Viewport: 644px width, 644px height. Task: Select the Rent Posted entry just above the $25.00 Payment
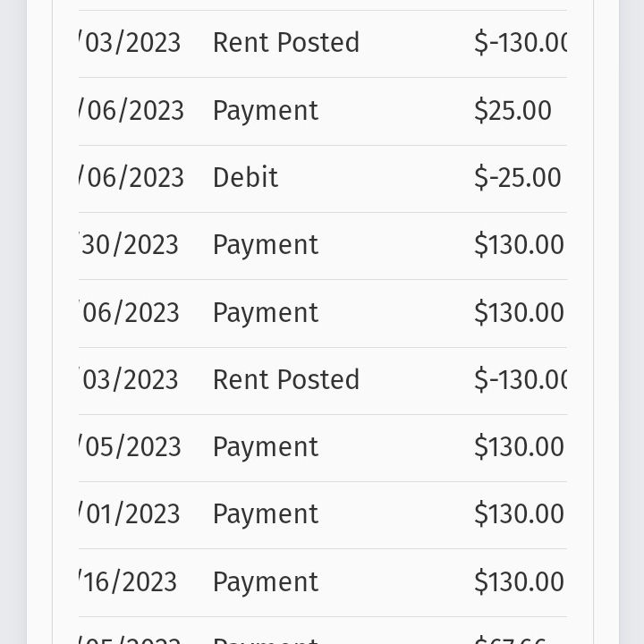pos(286,43)
